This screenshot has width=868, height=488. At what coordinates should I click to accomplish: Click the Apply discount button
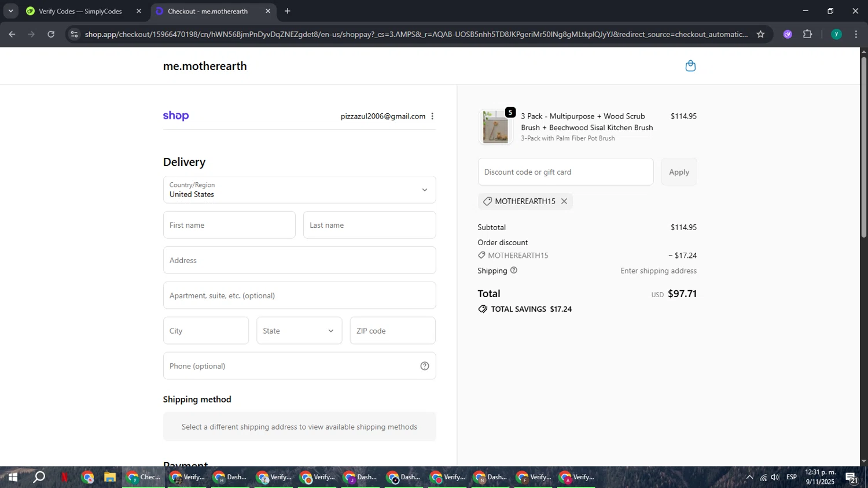tap(679, 172)
